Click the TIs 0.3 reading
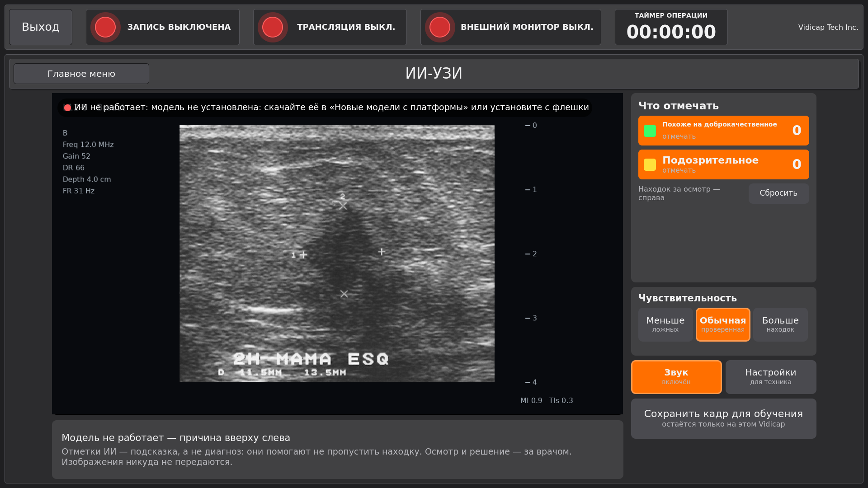Image resolution: width=868 pixels, height=488 pixels. (561, 401)
